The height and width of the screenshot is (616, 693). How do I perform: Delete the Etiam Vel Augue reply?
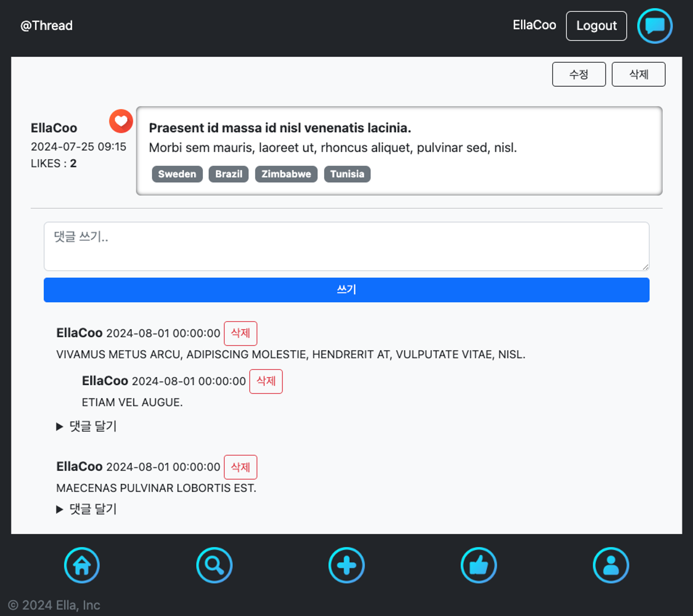pos(266,381)
